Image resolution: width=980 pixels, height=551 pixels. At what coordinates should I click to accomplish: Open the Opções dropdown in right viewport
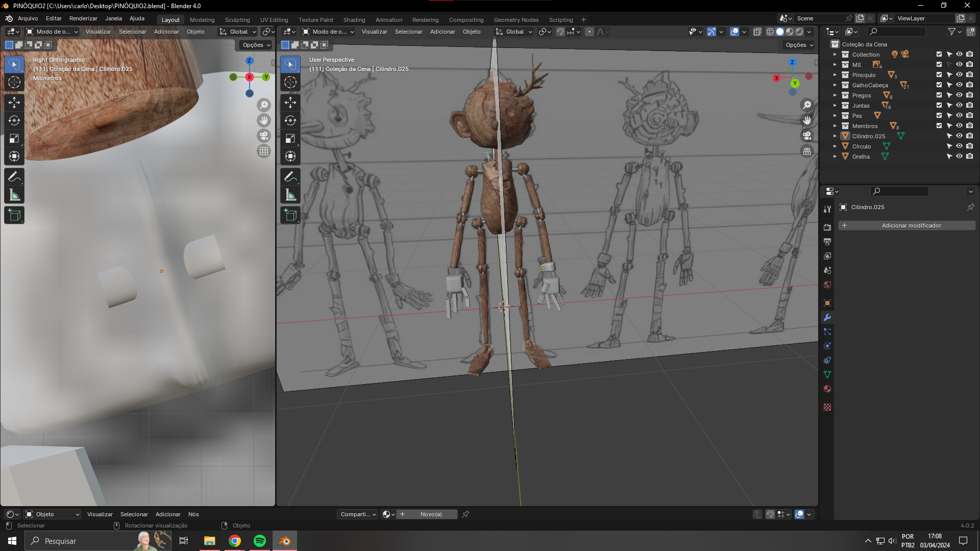pyautogui.click(x=799, y=45)
